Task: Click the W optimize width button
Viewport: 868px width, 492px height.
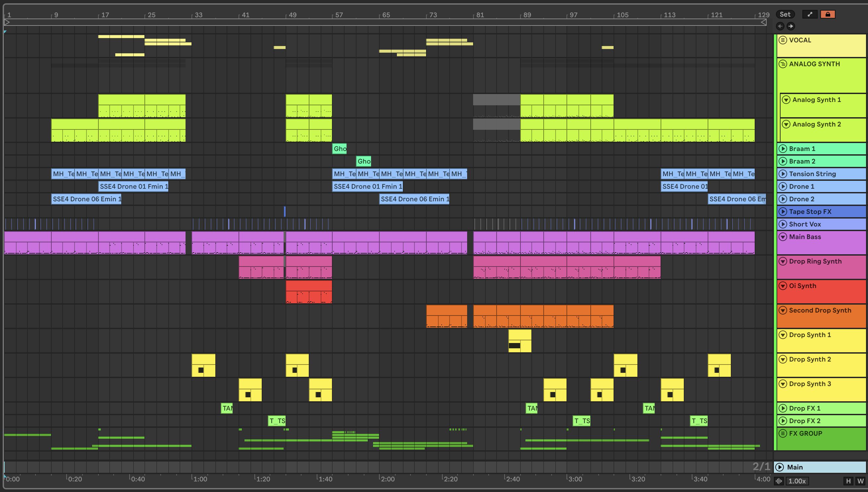Action: pyautogui.click(x=860, y=481)
